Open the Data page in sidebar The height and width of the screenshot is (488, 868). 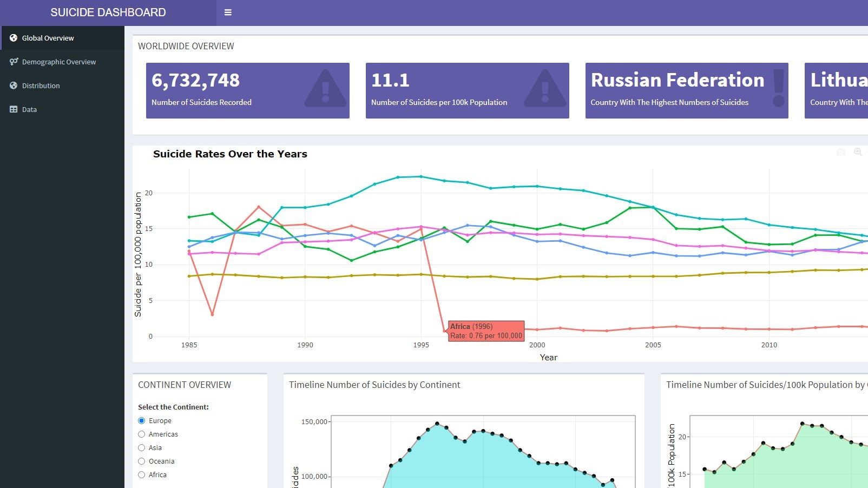(29, 109)
